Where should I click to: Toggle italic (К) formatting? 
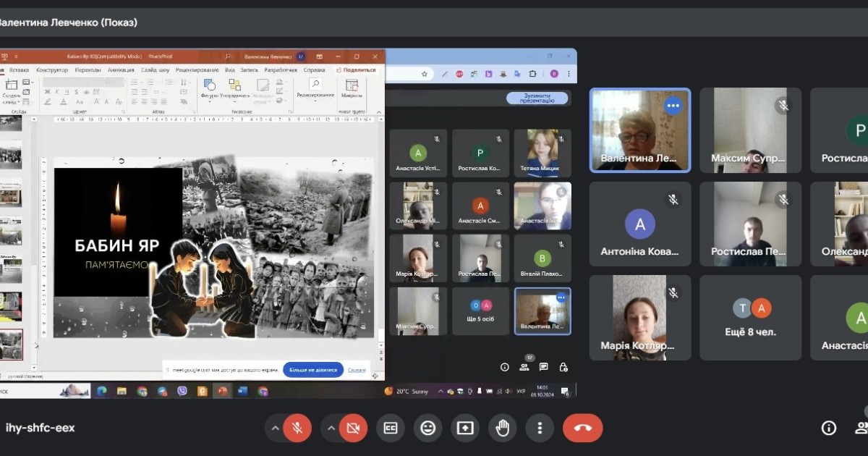[56, 93]
